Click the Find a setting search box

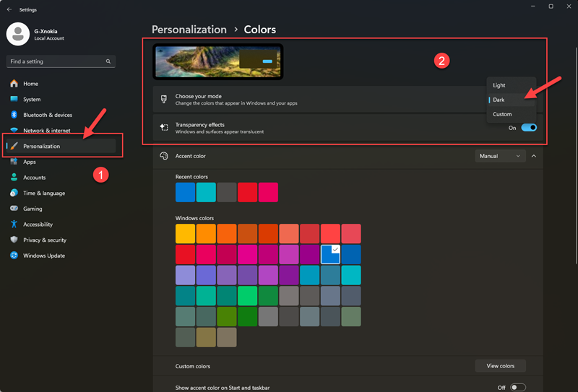[61, 61]
